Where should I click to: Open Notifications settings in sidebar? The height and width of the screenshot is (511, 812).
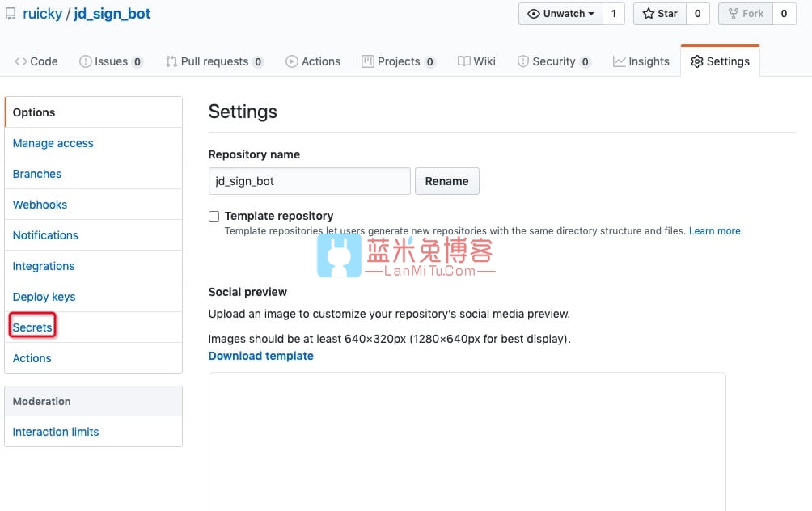(x=93, y=235)
